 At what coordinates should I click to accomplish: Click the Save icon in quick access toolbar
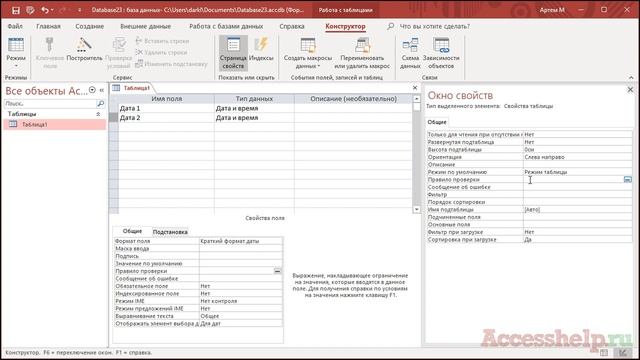(x=16, y=10)
